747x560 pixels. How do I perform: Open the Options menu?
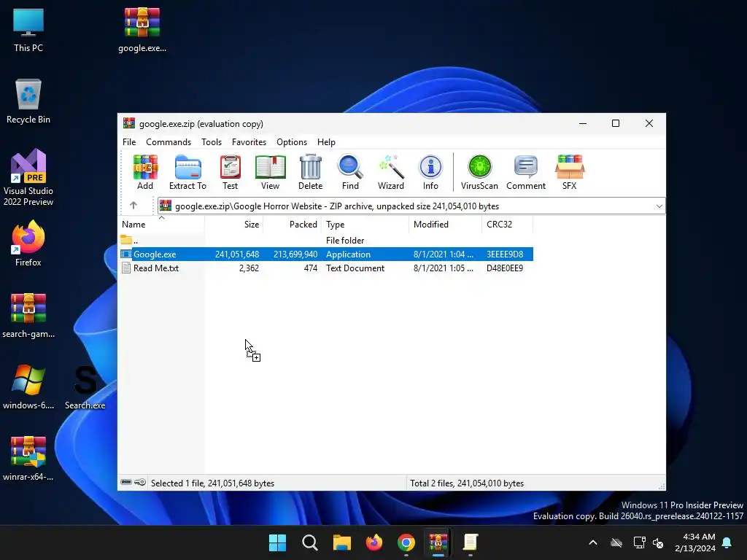292,142
